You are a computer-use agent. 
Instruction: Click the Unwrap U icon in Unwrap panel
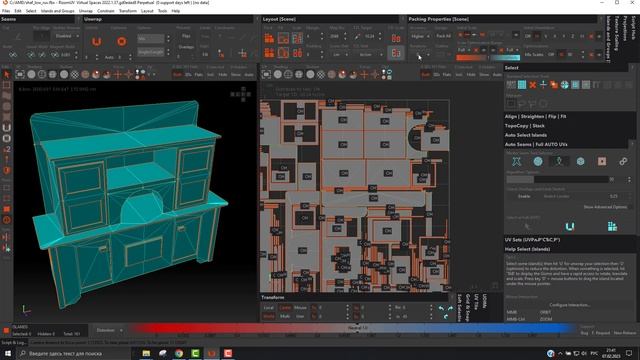(96, 42)
